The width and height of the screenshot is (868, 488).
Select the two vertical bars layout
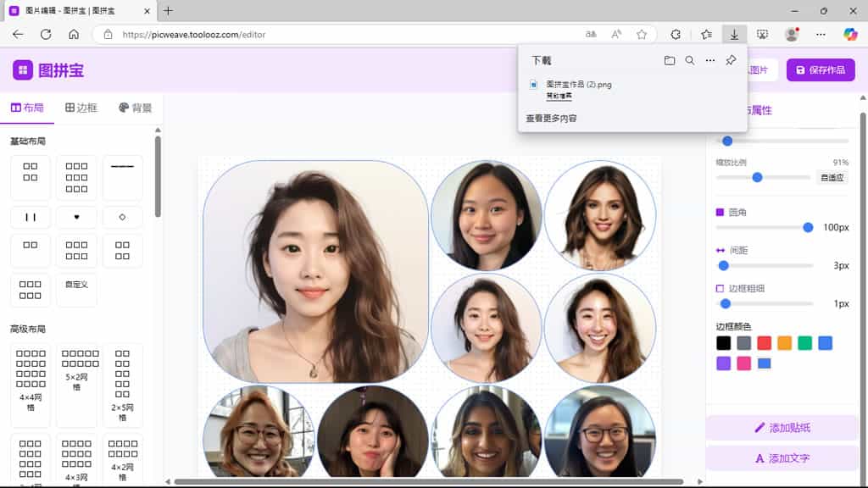[31, 218]
